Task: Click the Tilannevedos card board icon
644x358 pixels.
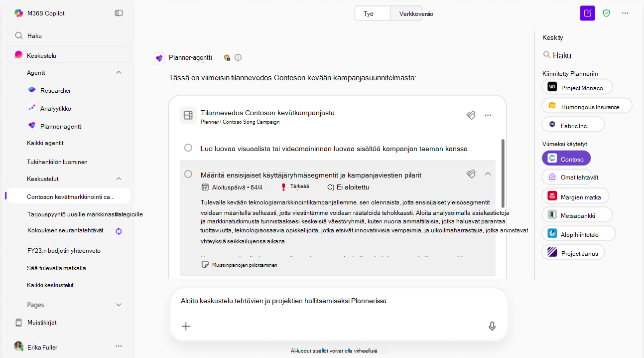Action: pyautogui.click(x=188, y=116)
